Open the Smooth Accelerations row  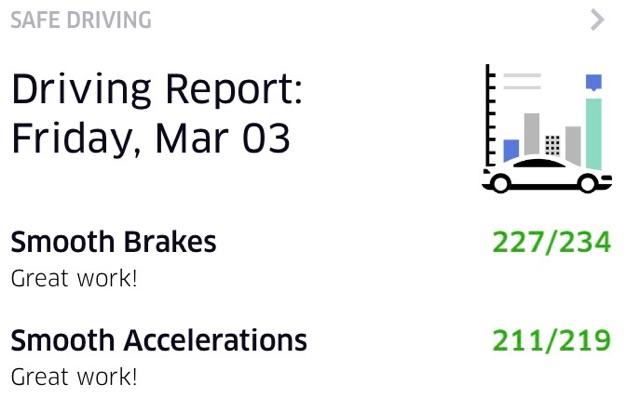158,340
